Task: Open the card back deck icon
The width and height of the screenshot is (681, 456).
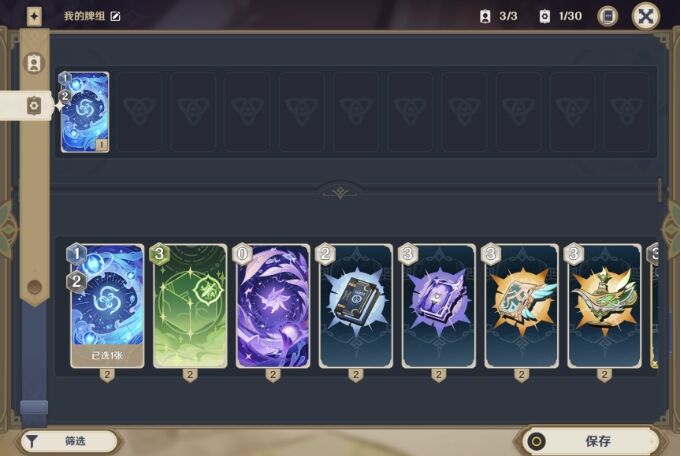Action: click(608, 17)
